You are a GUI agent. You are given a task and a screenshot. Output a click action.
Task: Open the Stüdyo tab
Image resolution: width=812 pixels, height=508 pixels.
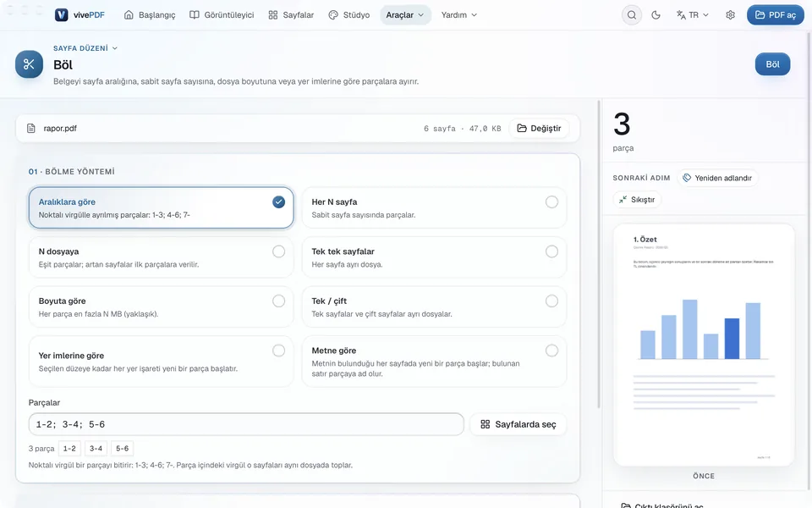349,15
